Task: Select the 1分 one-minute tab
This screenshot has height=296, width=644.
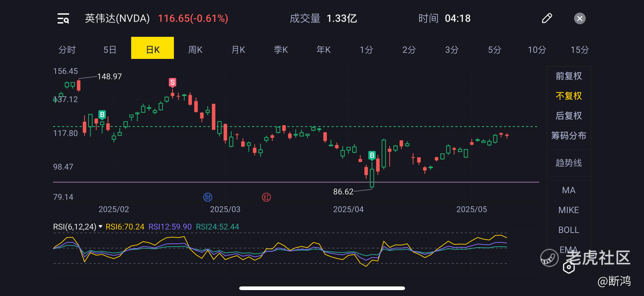Action: point(366,50)
